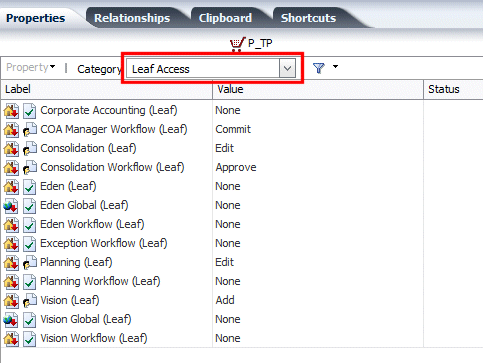Click the P_TP node name label

pos(260,43)
